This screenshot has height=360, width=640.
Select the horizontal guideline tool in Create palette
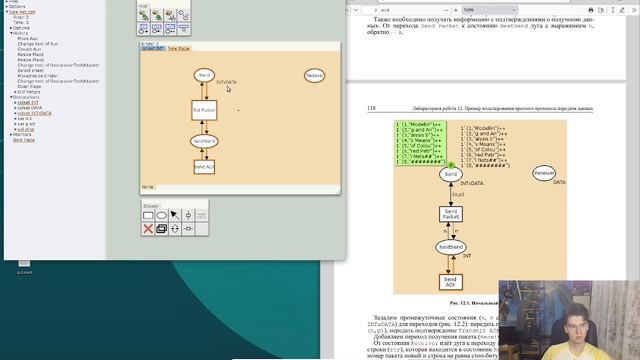(x=188, y=229)
